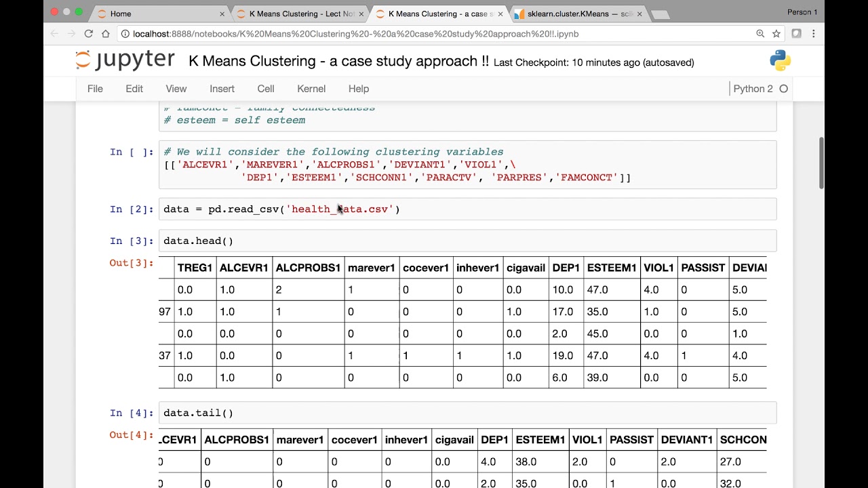Screen dimensions: 868x488
Task: Bookmark this page with the star icon
Action: click(x=776, y=33)
